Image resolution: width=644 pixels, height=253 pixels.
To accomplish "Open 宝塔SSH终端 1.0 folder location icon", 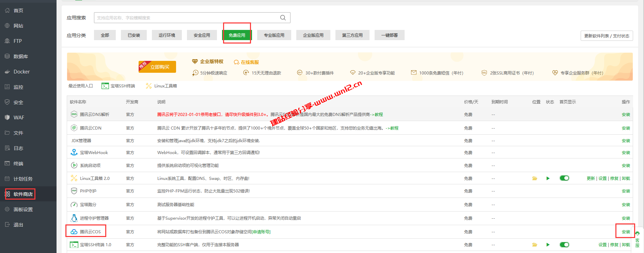I will coord(535,244).
